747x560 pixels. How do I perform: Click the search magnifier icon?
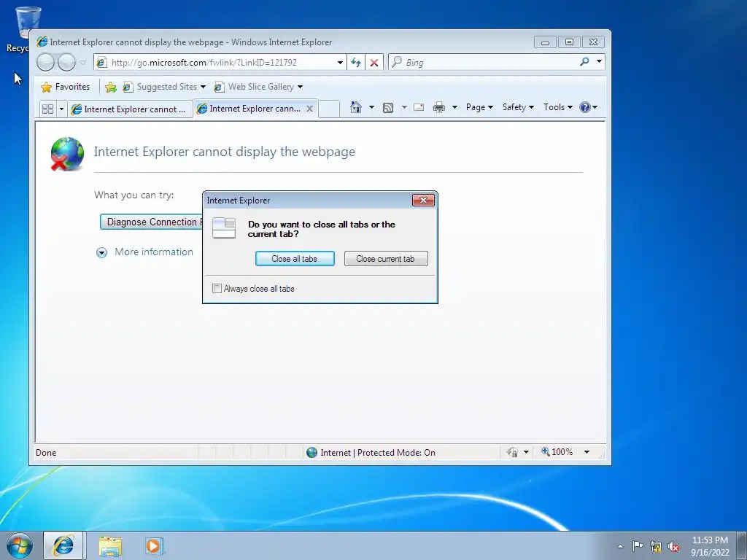coord(584,62)
